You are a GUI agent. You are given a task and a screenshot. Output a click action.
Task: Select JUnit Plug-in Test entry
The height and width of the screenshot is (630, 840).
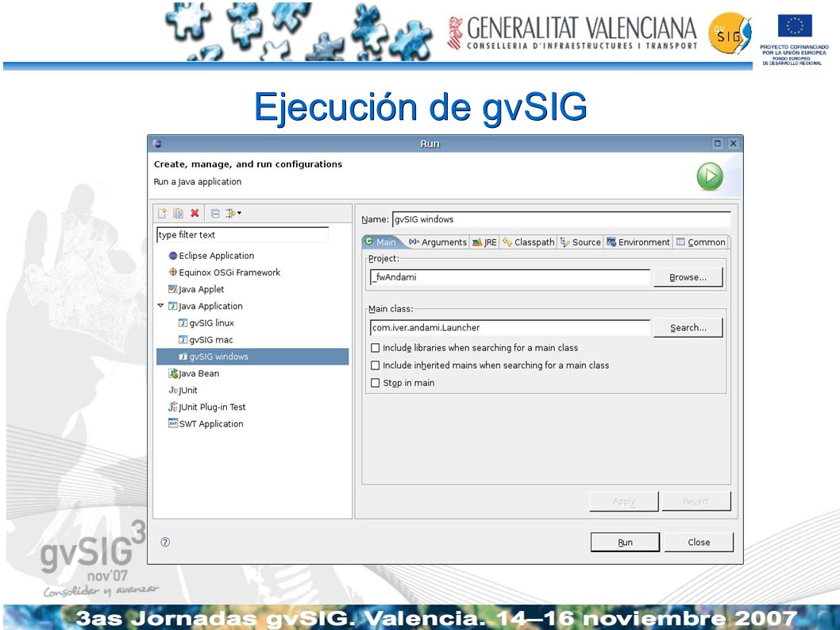click(206, 407)
